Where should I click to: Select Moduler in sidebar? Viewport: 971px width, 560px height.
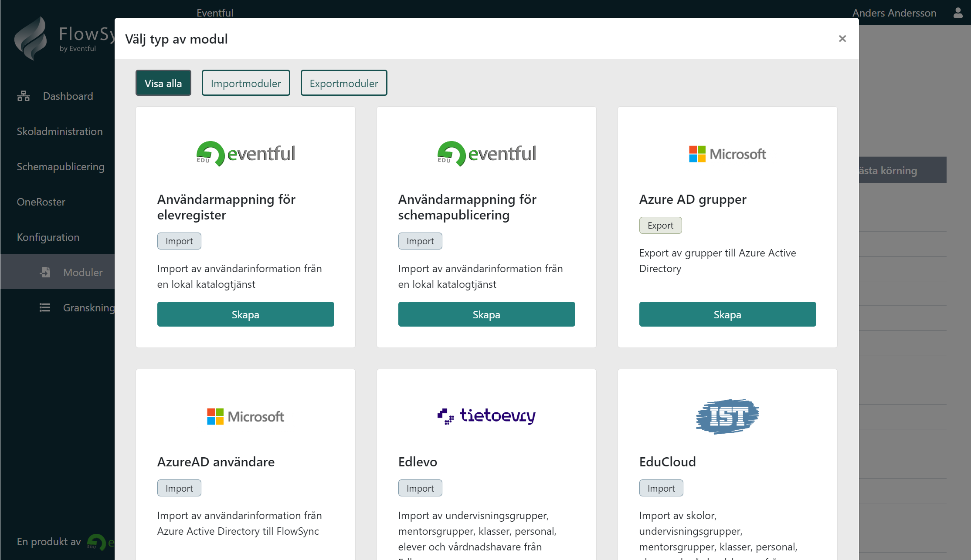coord(58,272)
